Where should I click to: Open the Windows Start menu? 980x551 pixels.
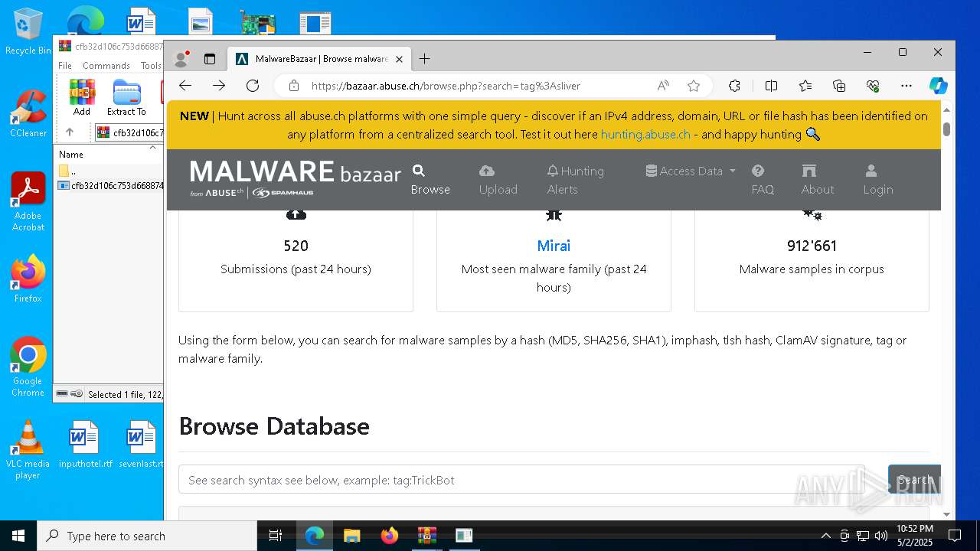coord(18,536)
